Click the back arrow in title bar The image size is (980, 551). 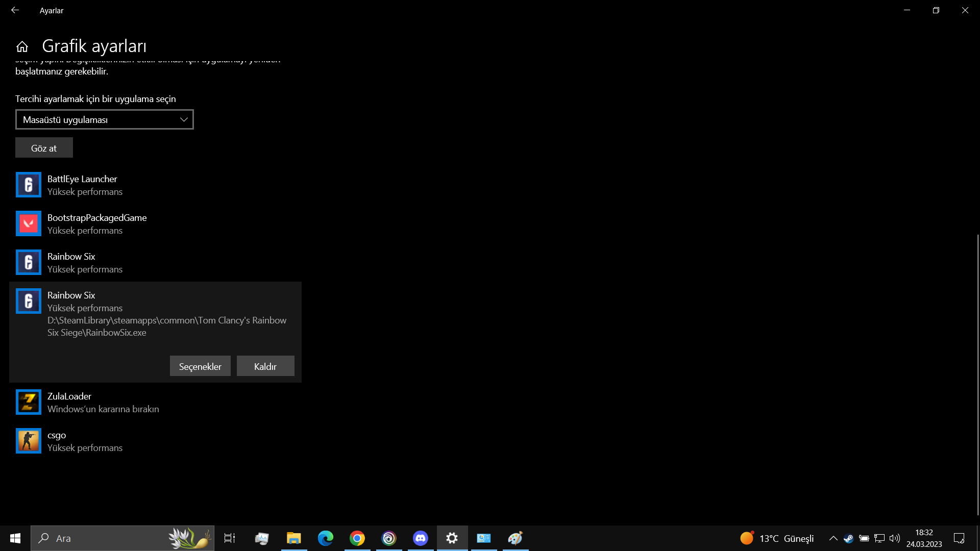pos(15,10)
